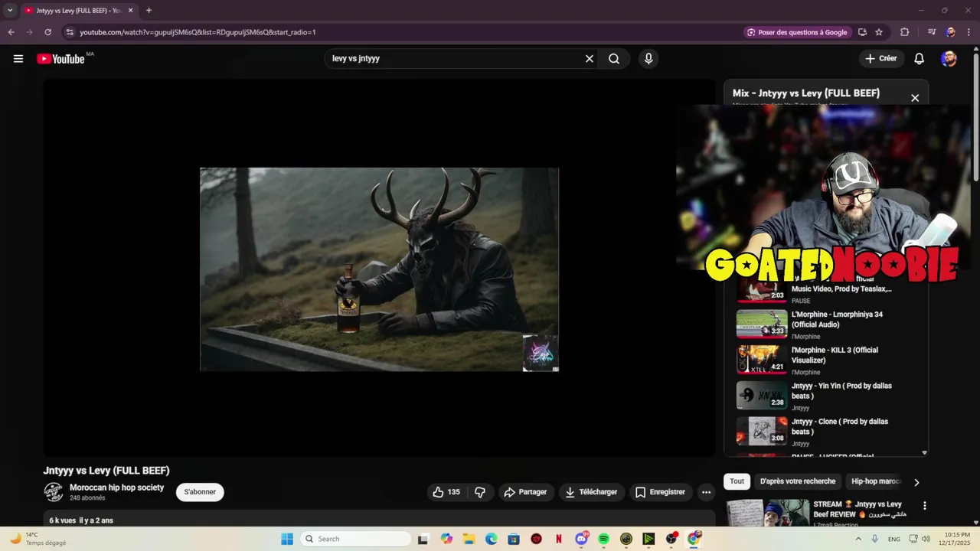Viewport: 980px width, 551px height.
Task: Select the D'après votre recherche chip
Action: coord(798,481)
